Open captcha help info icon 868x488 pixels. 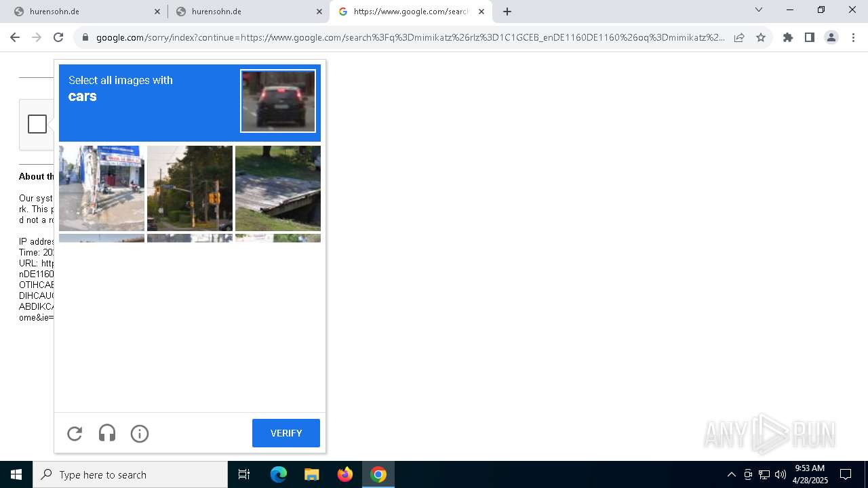pyautogui.click(x=140, y=433)
